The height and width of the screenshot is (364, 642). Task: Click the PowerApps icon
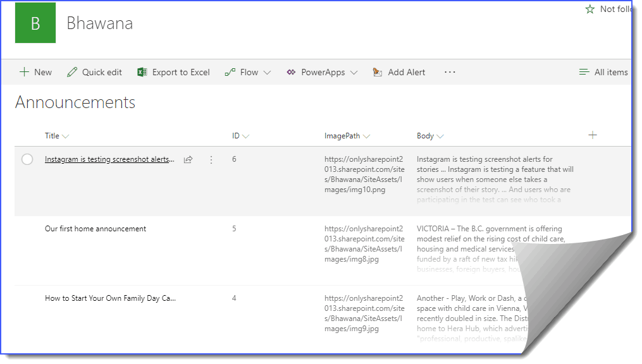click(x=291, y=72)
